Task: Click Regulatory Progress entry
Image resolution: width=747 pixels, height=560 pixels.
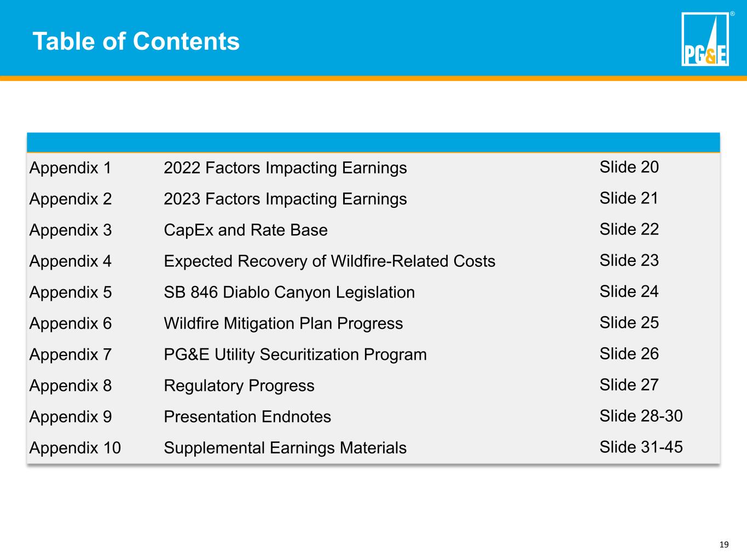Action: click(x=239, y=386)
